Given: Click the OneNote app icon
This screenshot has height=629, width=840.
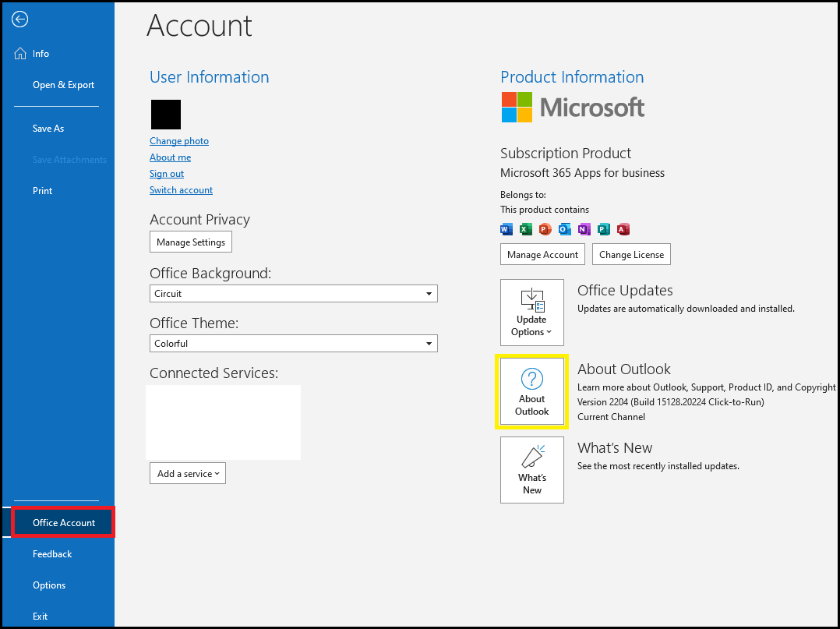Looking at the screenshot, I should click(584, 229).
